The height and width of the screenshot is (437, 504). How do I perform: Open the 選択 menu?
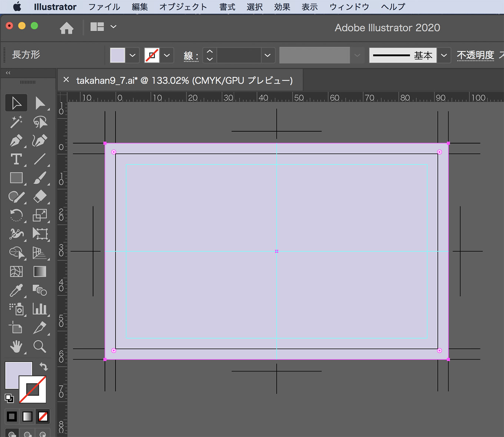255,7
